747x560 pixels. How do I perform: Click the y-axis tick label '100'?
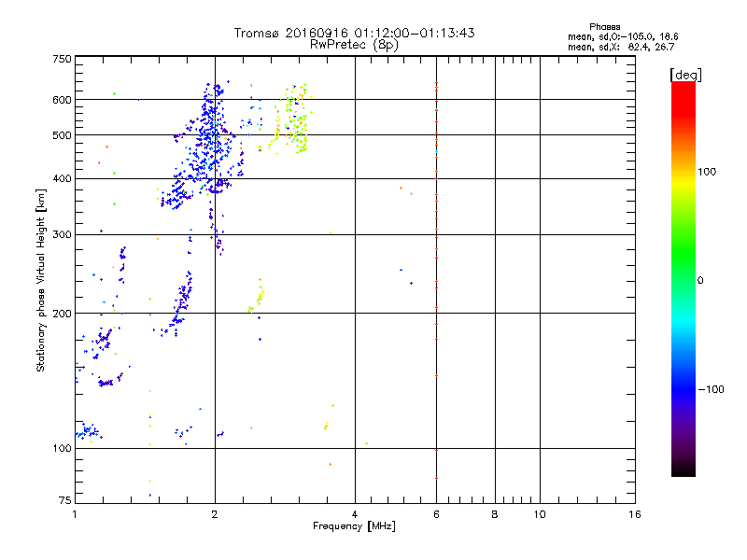pos(62,449)
